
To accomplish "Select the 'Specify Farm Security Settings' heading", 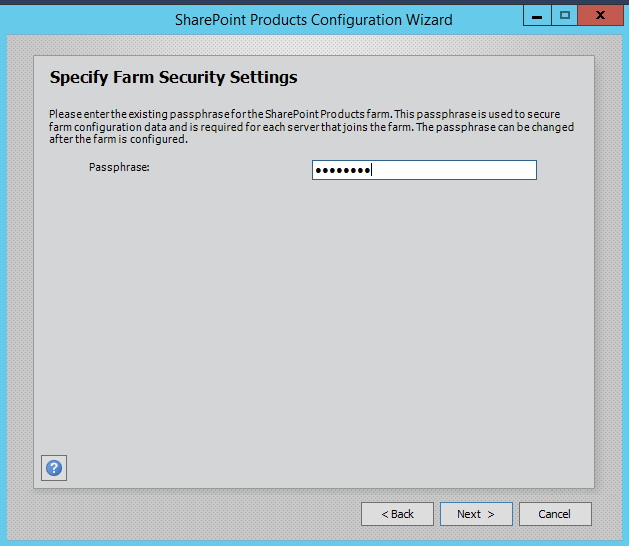I will pos(173,77).
